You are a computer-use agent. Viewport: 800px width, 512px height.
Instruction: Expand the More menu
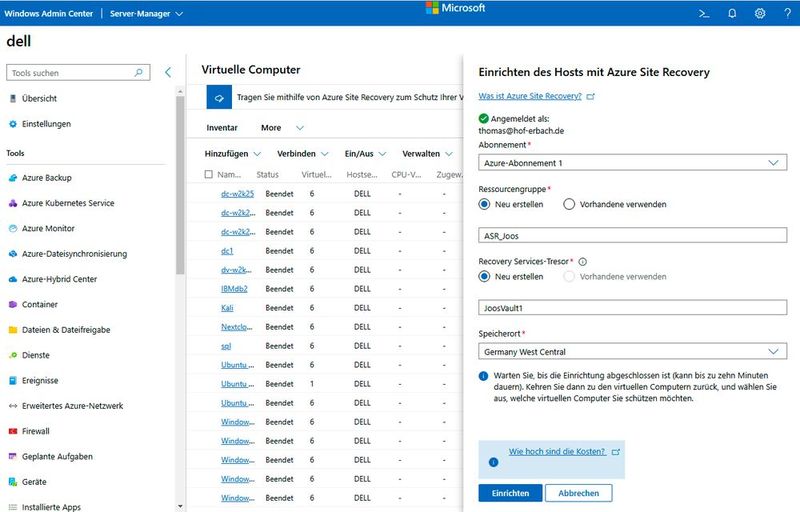(x=282, y=128)
